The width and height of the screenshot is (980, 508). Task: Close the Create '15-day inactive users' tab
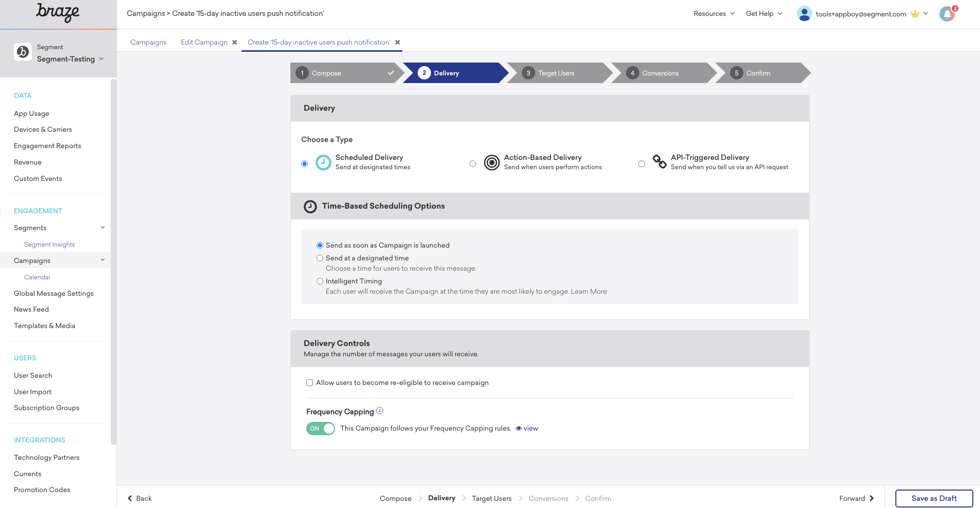pos(398,43)
